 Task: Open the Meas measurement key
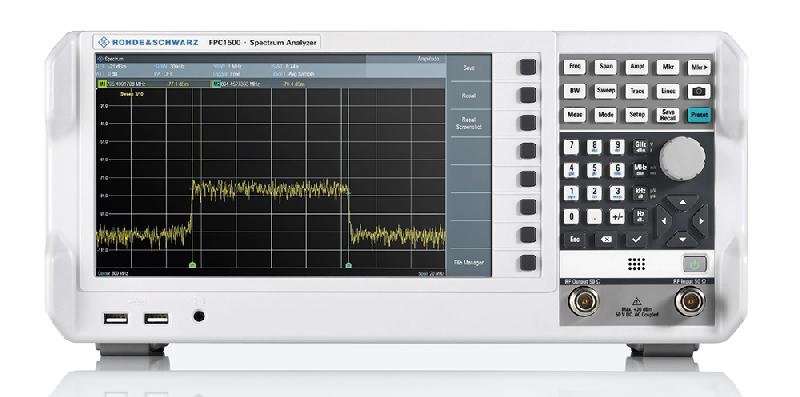click(x=574, y=115)
